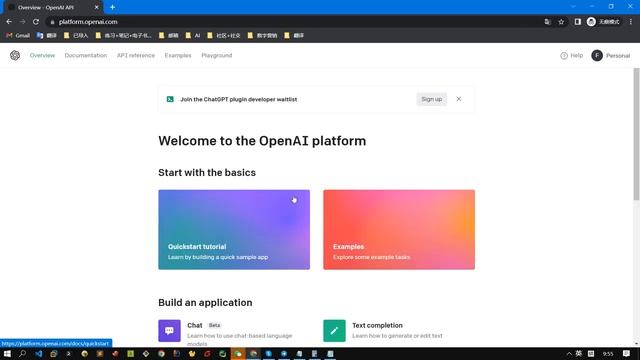Open the Personal account menu
The height and width of the screenshot is (360, 640).
611,56
